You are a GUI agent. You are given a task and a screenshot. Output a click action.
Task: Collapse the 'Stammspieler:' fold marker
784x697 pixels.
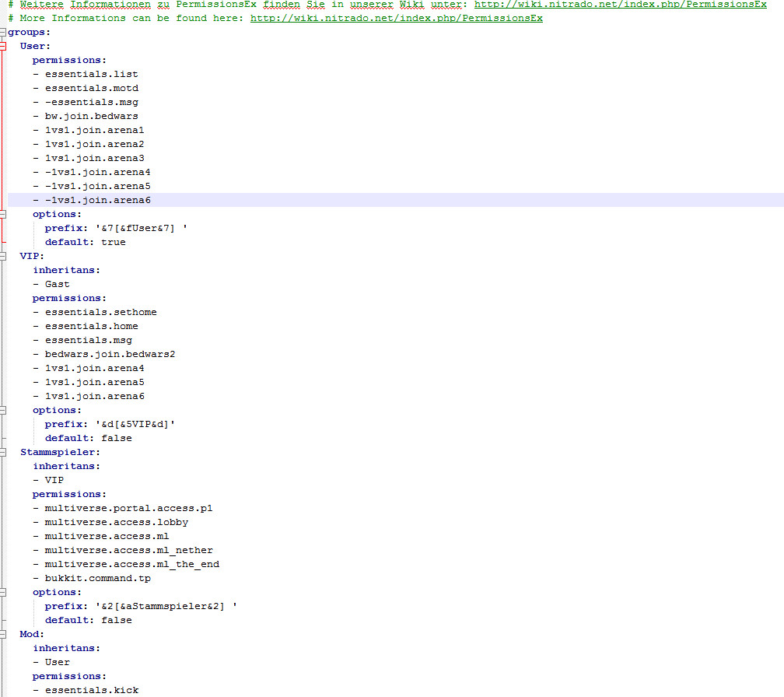click(x=2, y=452)
